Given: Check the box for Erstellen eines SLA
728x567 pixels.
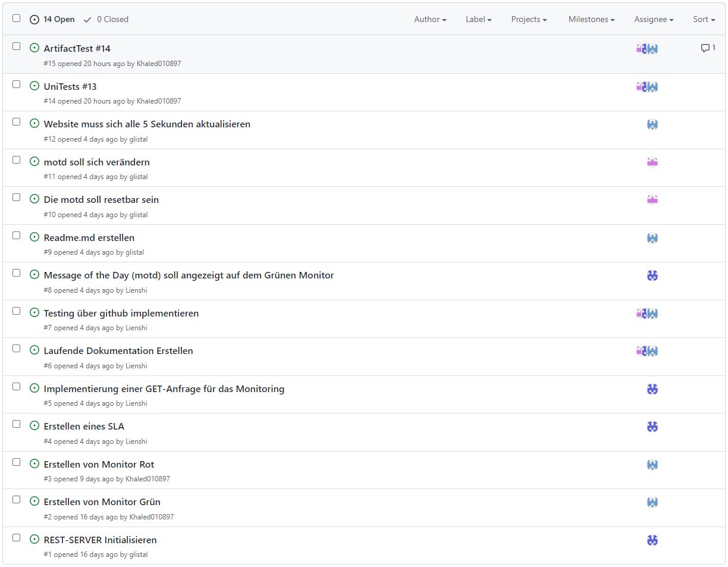Looking at the screenshot, I should pos(17,424).
